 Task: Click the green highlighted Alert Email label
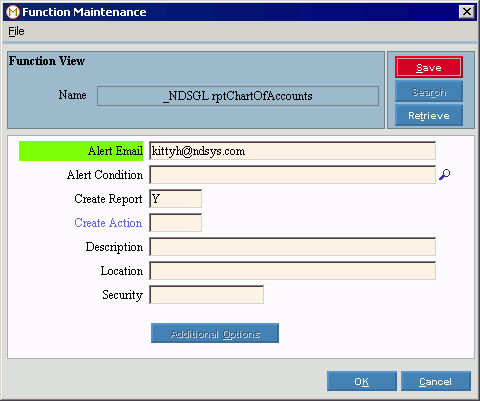(x=81, y=151)
